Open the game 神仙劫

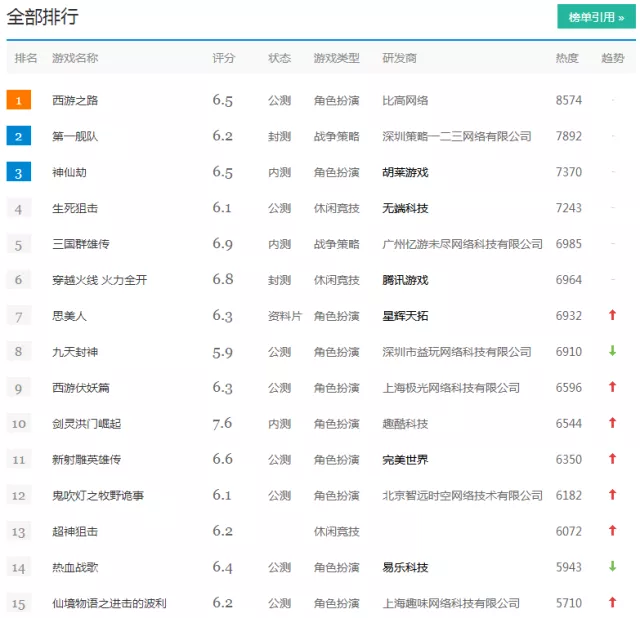click(x=69, y=172)
